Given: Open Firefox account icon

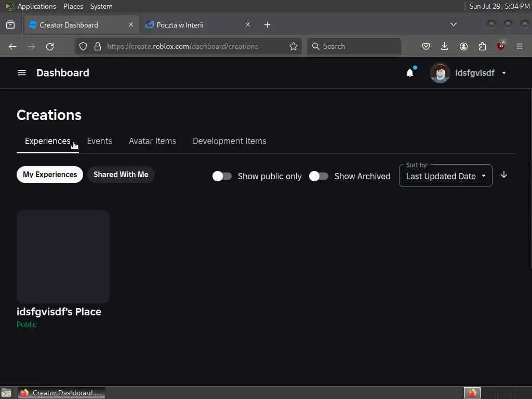Looking at the screenshot, I should [463, 46].
